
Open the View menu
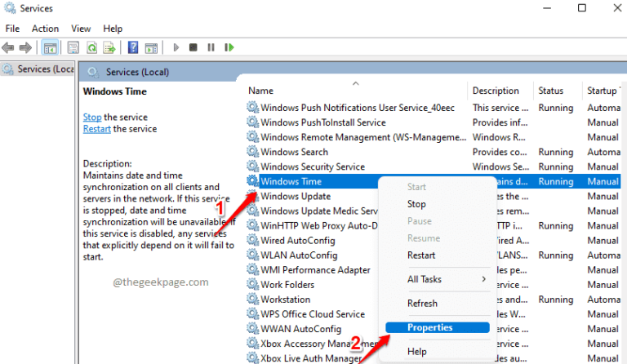click(80, 29)
